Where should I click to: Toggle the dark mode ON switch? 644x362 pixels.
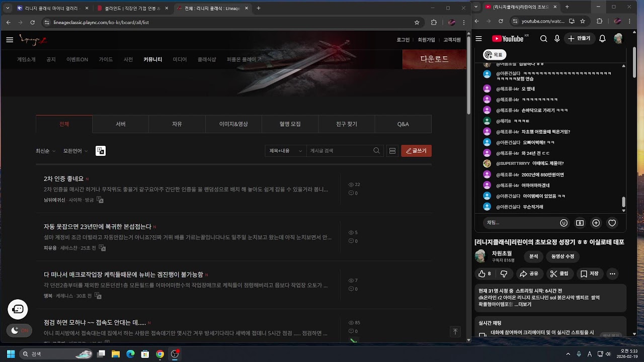point(19,330)
